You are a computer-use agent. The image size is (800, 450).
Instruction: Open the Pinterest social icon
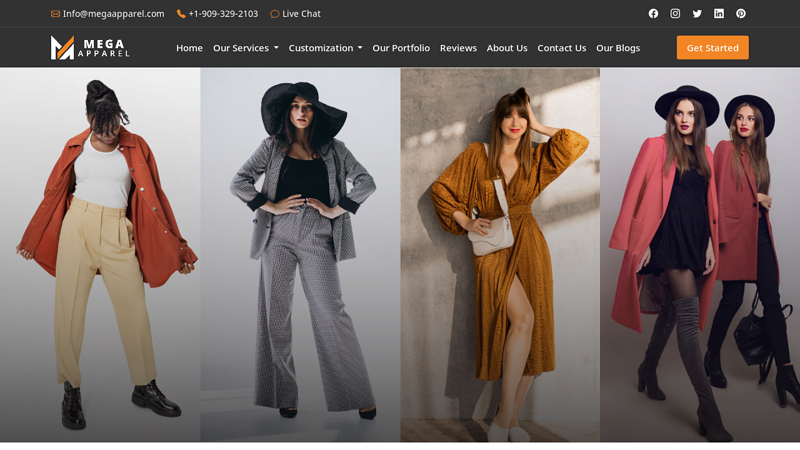click(x=741, y=14)
